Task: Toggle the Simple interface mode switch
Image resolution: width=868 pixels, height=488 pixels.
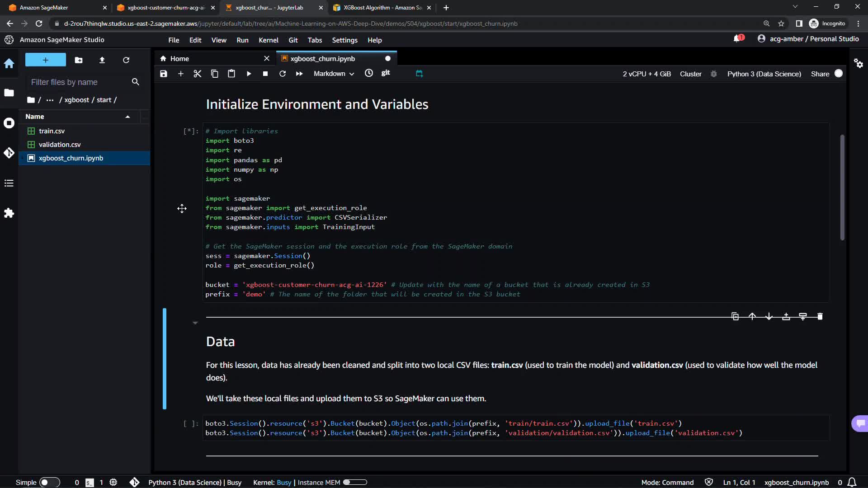Action: click(49, 482)
